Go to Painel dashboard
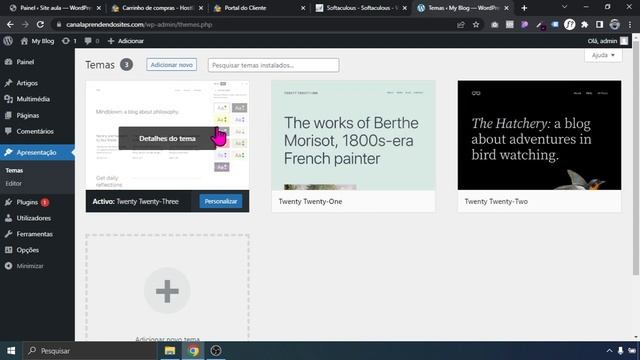Screen dimensions: 640x360 pos(25,62)
